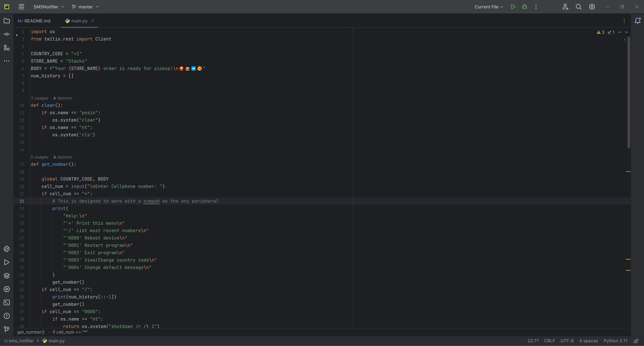Click line number 17 in the gutter
The image size is (644, 346).
(22, 164)
